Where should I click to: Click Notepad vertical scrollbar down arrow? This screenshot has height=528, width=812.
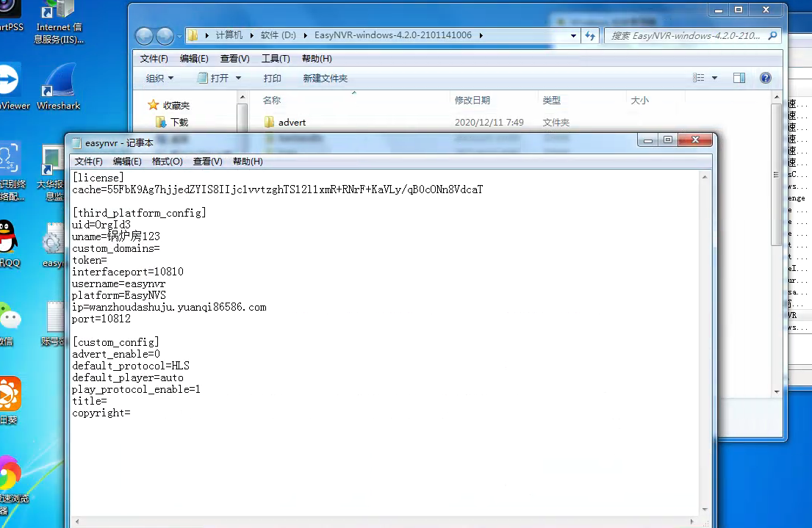coord(705,510)
